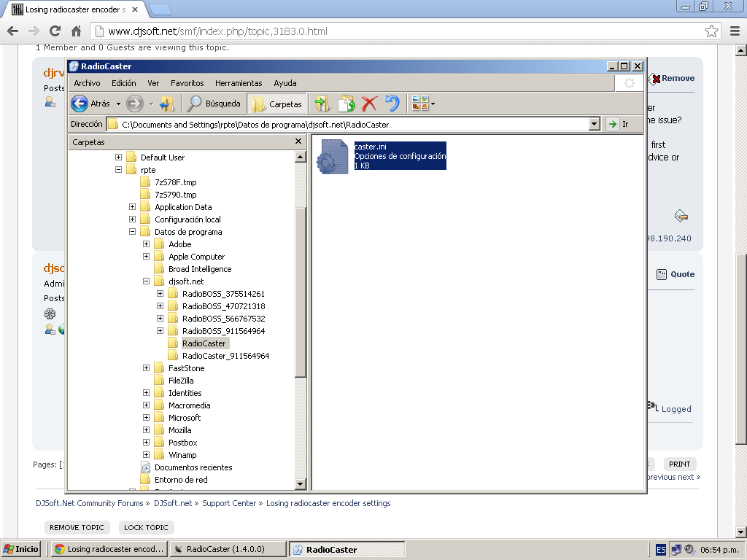Click the red X delete icon

coord(370,104)
